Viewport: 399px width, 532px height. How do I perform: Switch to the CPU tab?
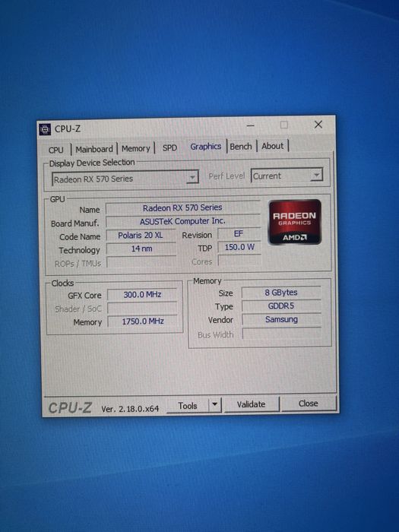pyautogui.click(x=56, y=150)
